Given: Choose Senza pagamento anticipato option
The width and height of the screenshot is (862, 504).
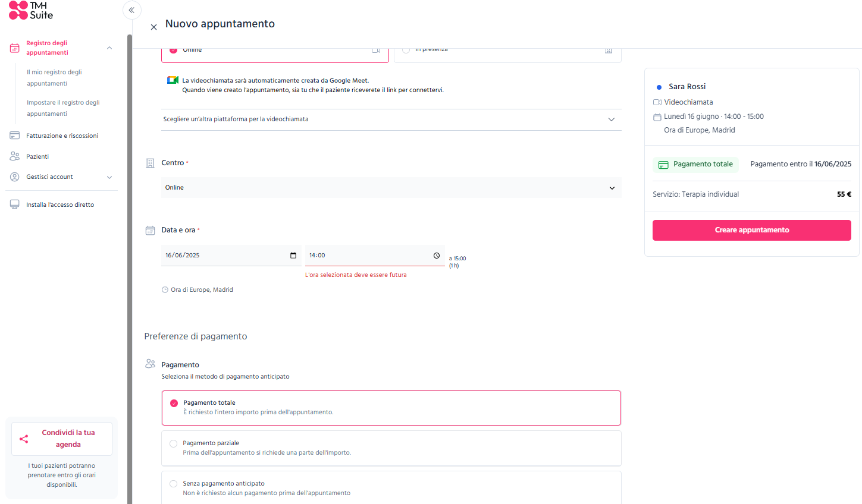Looking at the screenshot, I should (391, 488).
